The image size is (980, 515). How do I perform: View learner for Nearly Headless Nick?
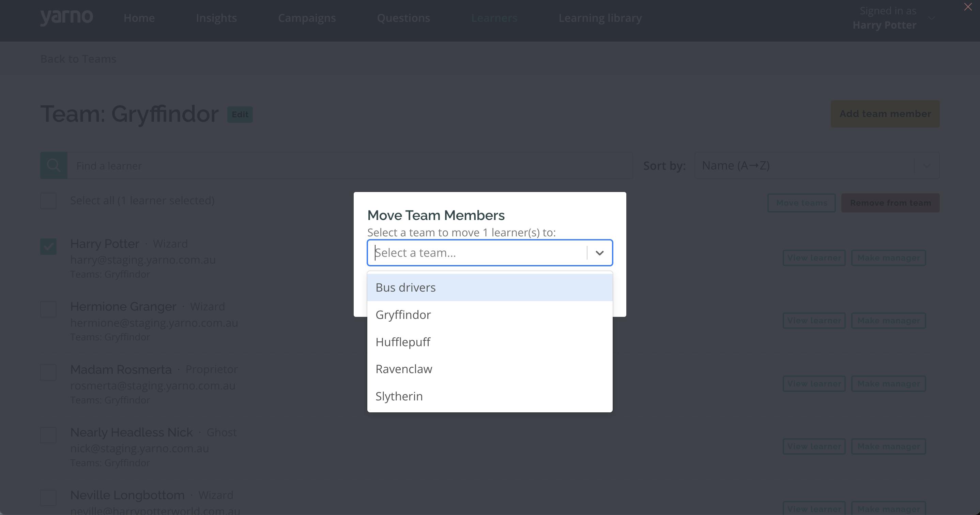click(814, 446)
